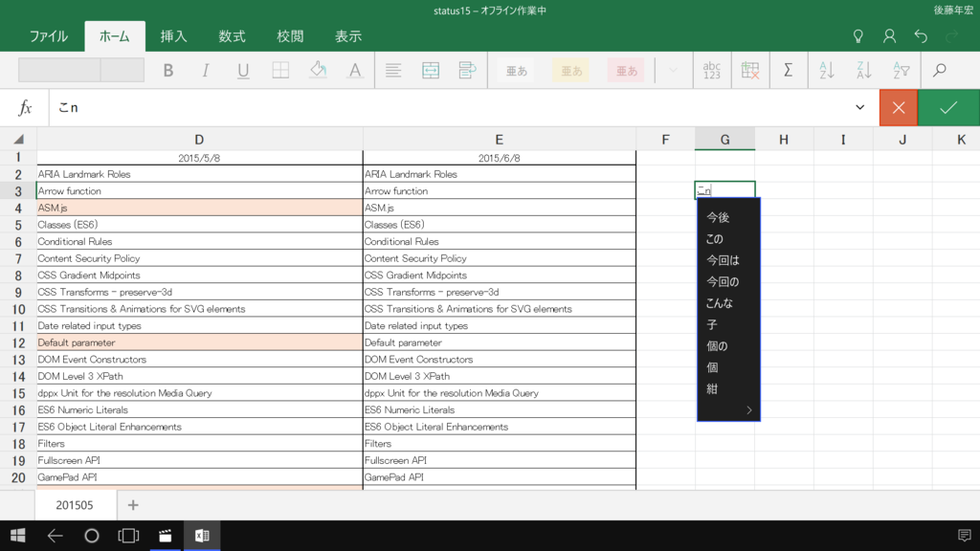
Task: Click the redo arrow icon
Action: [x=952, y=36]
